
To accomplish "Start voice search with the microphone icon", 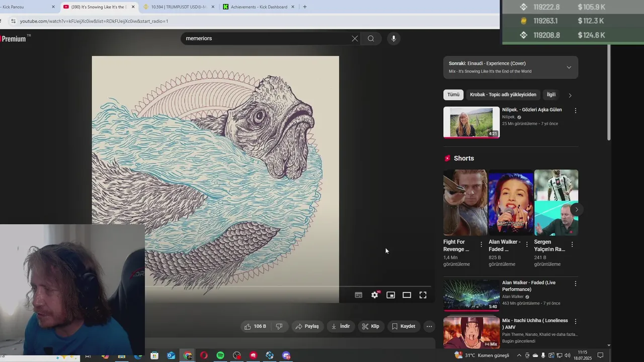I will pos(393,38).
